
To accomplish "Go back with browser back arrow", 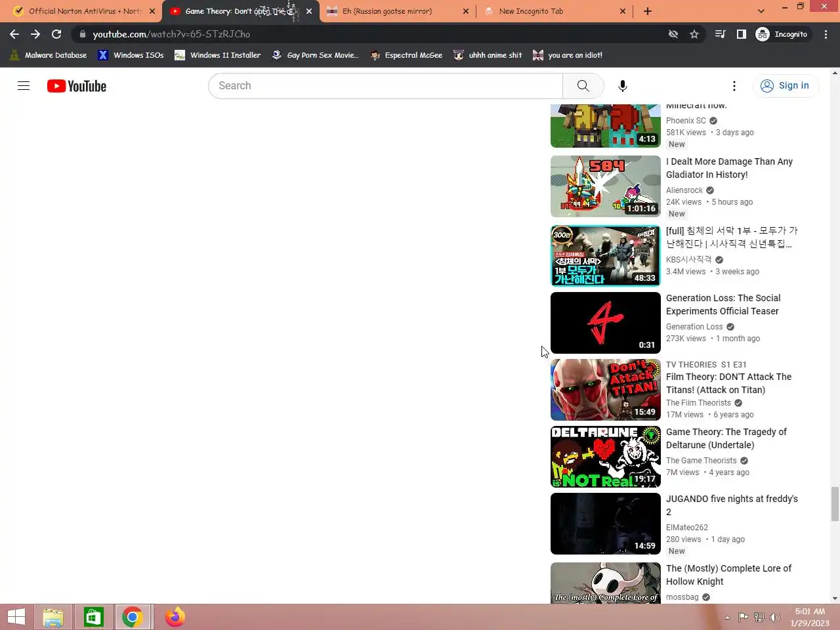I will pos(14,34).
